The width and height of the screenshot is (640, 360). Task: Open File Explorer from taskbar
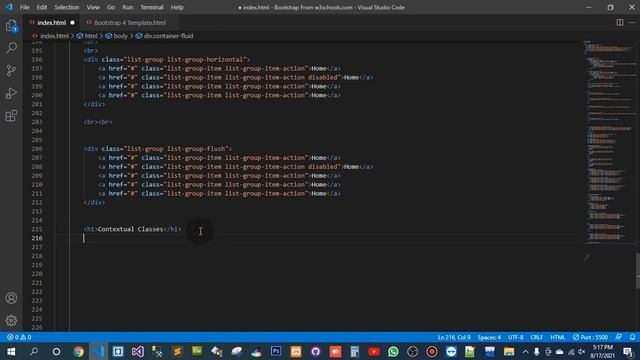[x=509, y=351]
